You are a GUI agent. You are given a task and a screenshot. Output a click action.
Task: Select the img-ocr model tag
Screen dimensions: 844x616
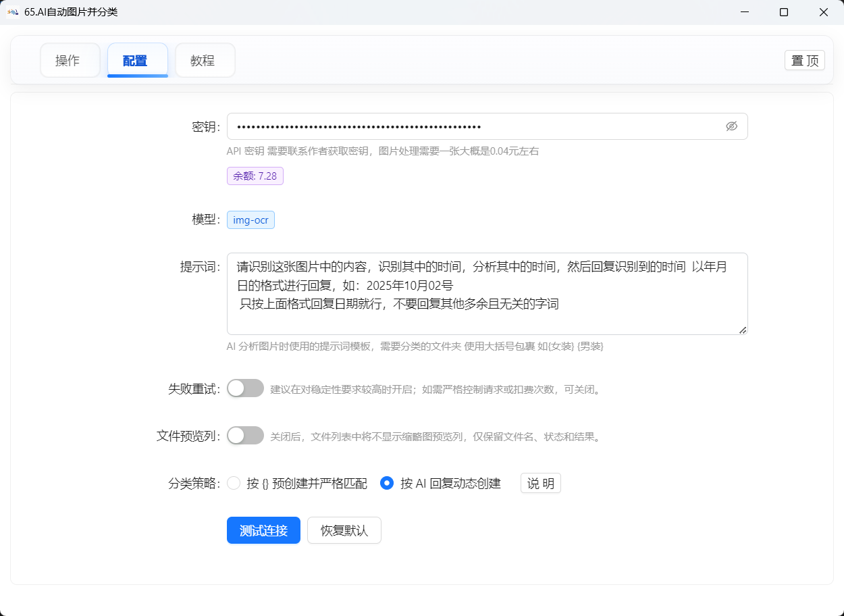[x=250, y=220]
